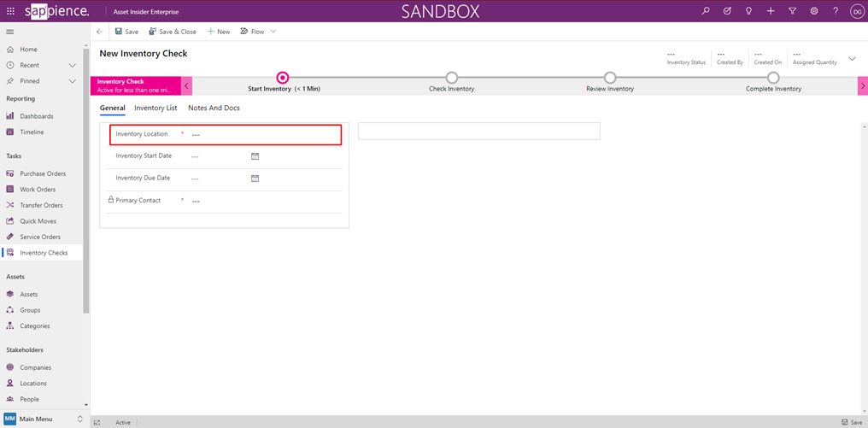Collapse the hamburger navigation menu
Viewport: 868px width, 428px height.
pos(10,32)
